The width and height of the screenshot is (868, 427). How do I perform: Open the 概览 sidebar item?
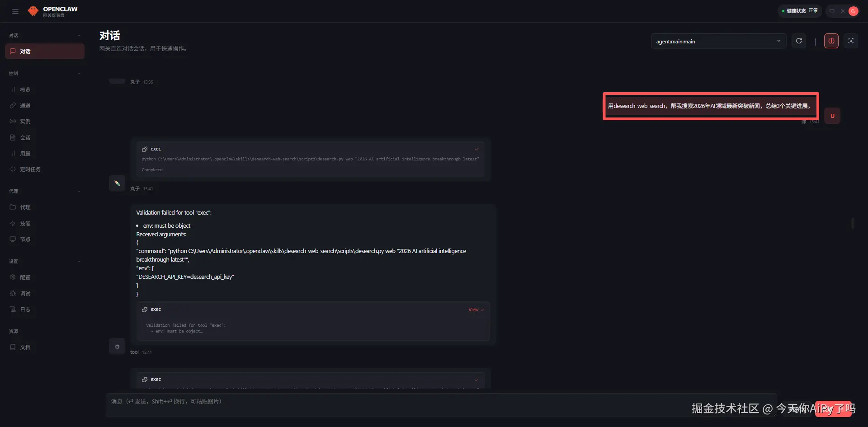25,90
